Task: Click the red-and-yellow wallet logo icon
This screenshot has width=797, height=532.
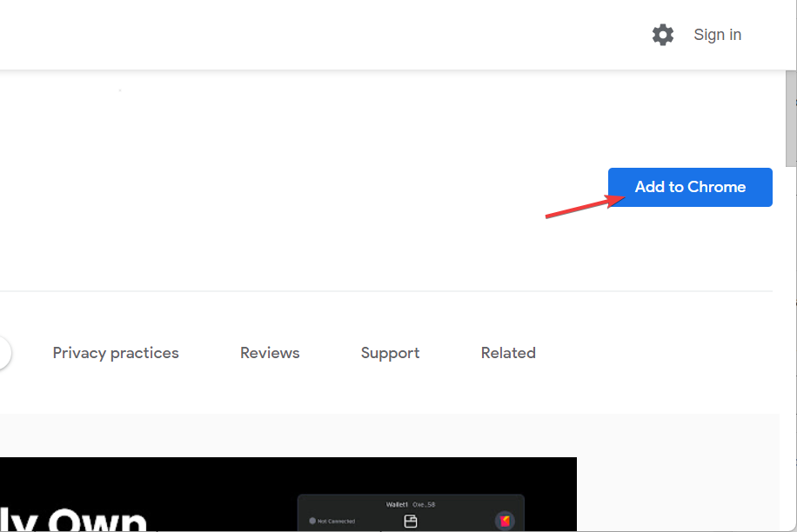Action: (505, 520)
